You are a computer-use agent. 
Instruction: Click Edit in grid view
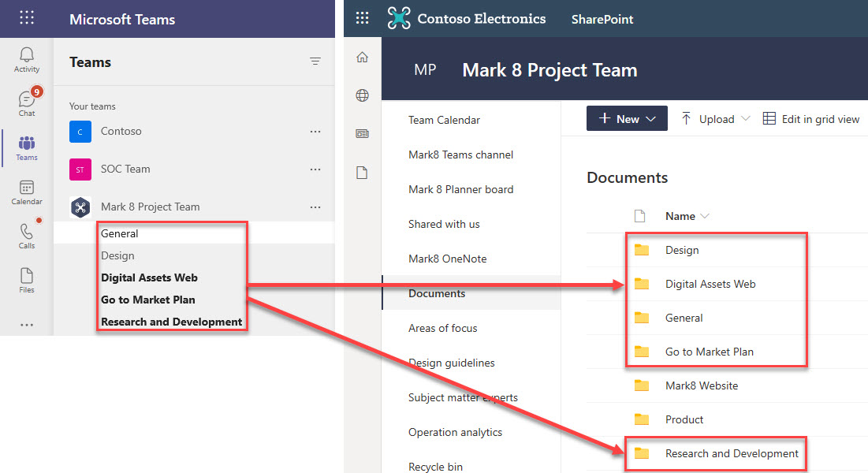coord(811,118)
